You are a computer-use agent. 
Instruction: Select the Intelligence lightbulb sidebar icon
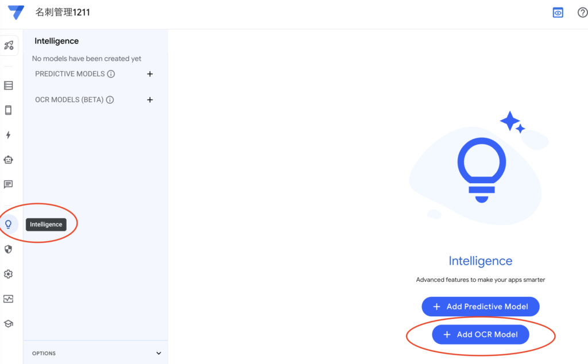point(9,224)
